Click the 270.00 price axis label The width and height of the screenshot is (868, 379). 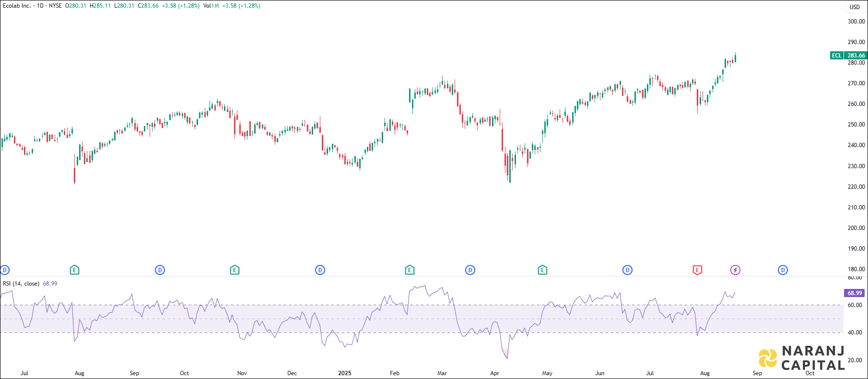click(856, 83)
